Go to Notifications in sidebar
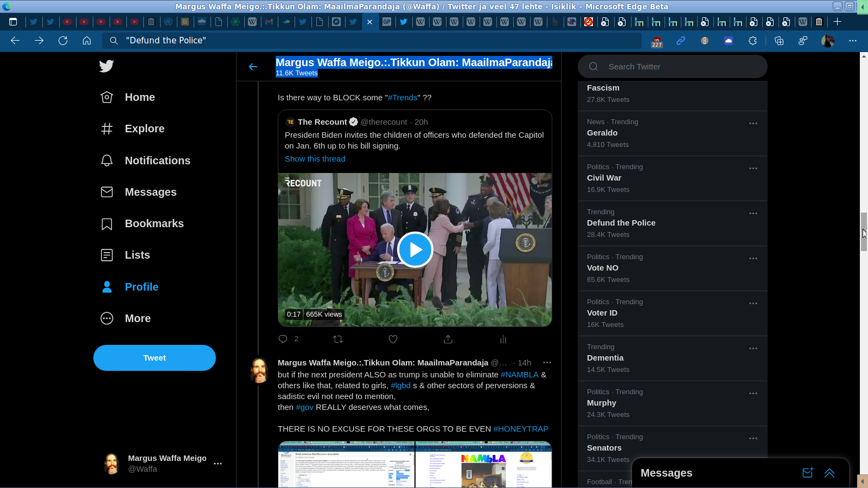This screenshot has height=488, width=868. [157, 161]
